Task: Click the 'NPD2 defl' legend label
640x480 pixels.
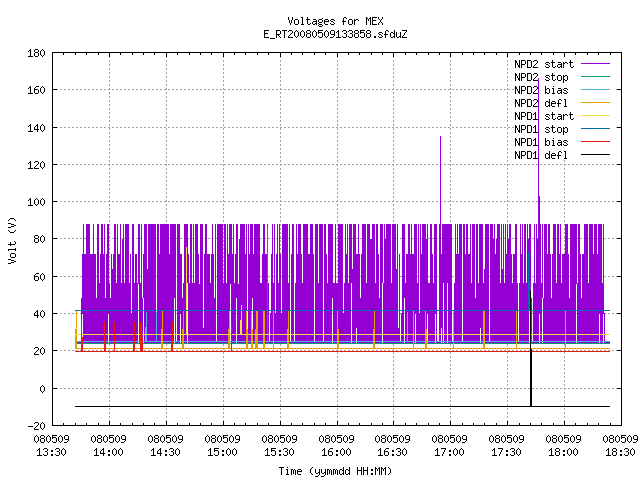Action: point(541,103)
